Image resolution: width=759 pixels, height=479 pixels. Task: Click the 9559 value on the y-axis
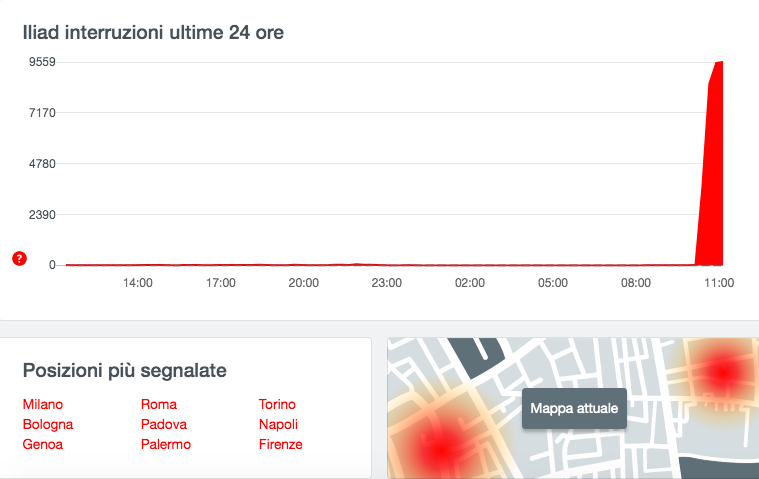42,62
